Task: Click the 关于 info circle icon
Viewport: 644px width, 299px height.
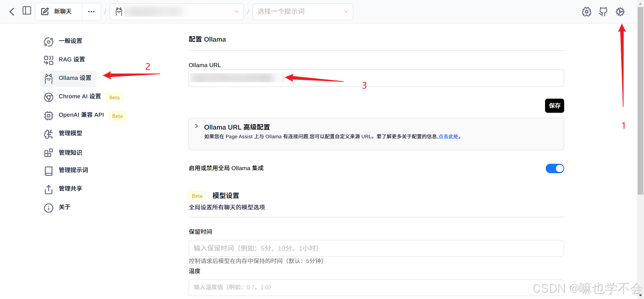Action: (49, 208)
